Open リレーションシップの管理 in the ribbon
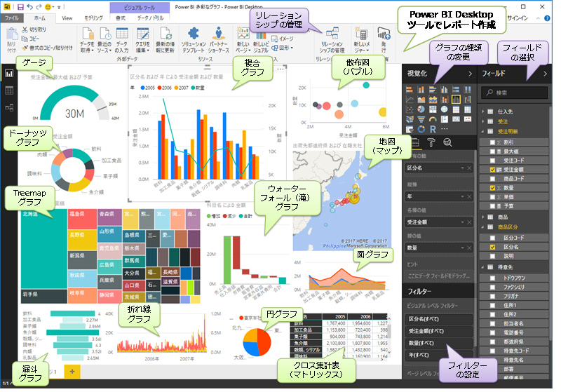 pyautogui.click(x=332, y=41)
